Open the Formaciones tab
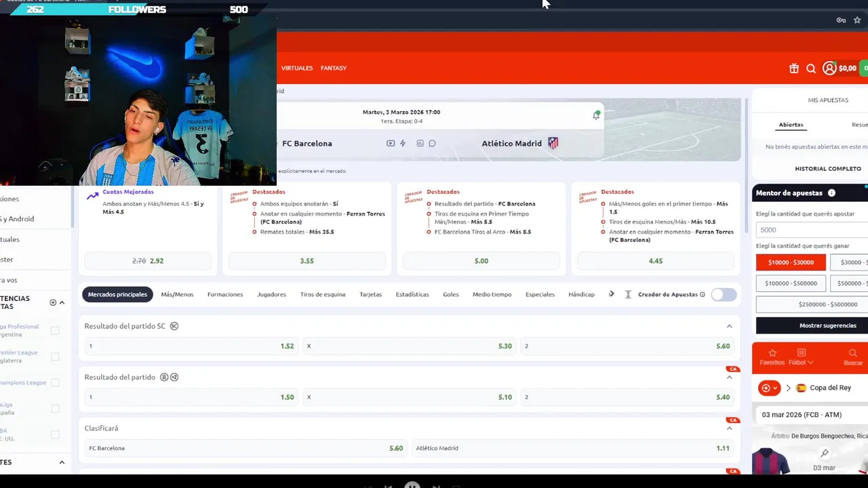Viewport: 868px width, 488px height. (x=225, y=294)
